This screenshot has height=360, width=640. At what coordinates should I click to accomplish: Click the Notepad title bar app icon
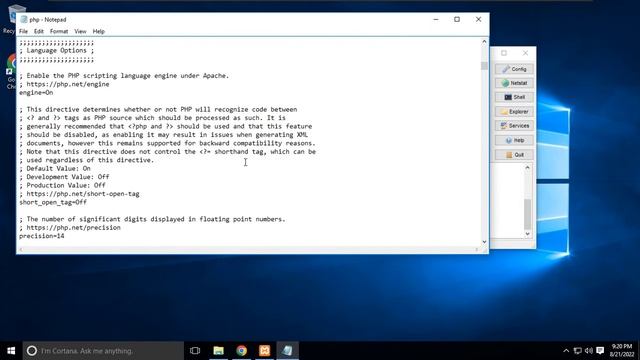24,20
